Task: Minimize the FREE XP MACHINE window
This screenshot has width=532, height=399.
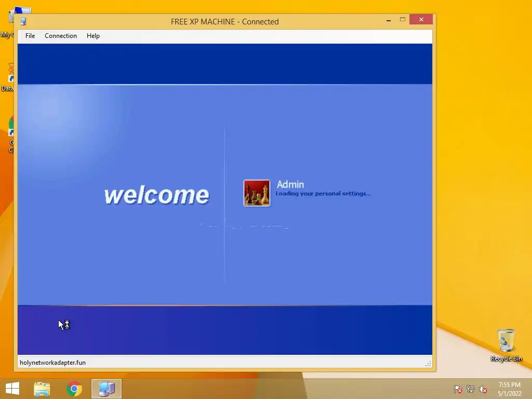Action: pos(389,20)
